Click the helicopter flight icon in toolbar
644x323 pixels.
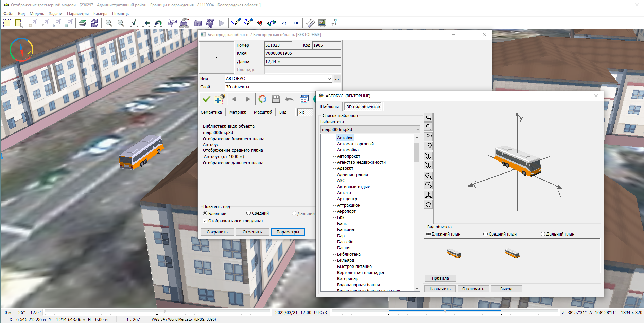pos(172,23)
